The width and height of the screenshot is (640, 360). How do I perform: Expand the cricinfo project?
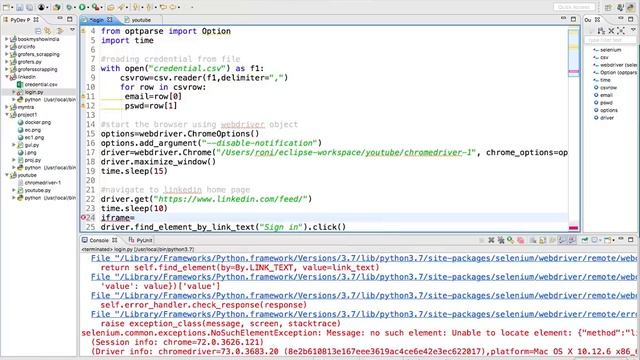pos(7,47)
